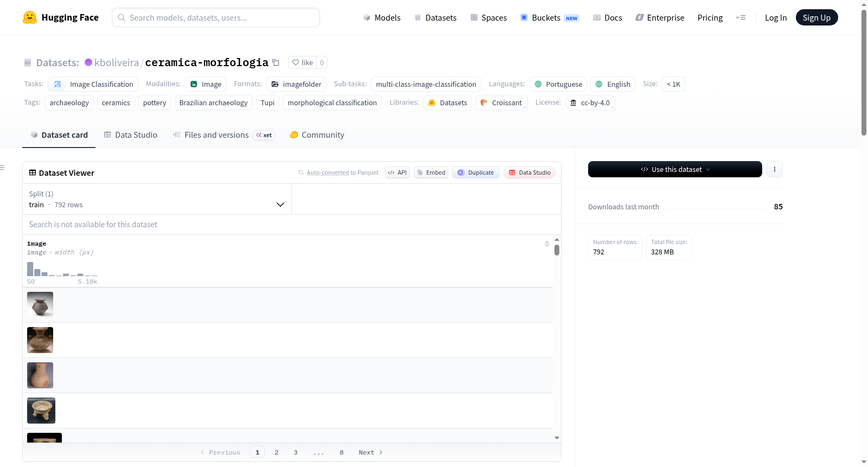The height and width of the screenshot is (467, 868).
Task: Open the Datasets navigation item
Action: pos(435,17)
